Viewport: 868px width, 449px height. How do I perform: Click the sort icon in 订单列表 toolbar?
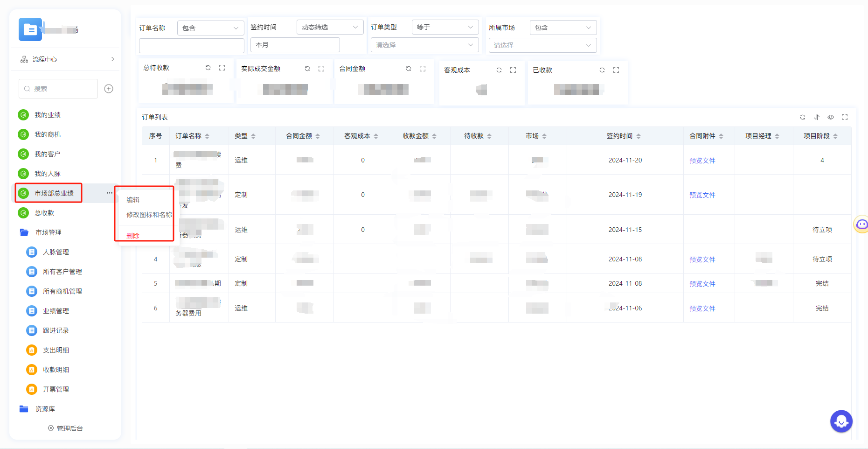tap(817, 117)
